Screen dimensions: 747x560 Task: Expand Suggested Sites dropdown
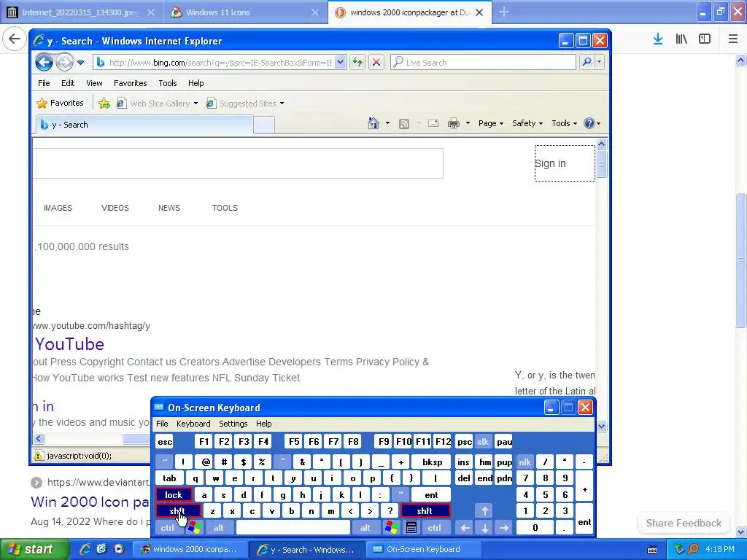(282, 104)
